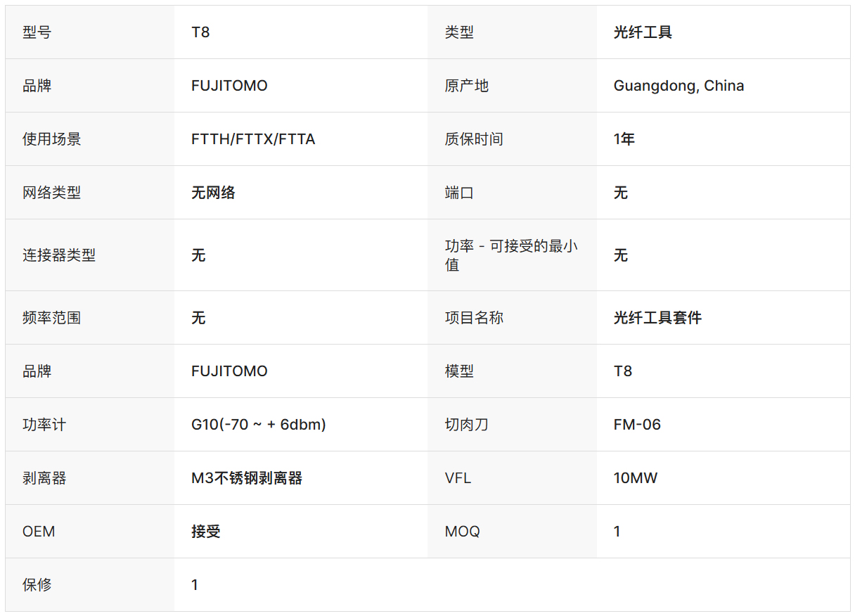
Task: Select the FM-06 value
Action: click(637, 425)
